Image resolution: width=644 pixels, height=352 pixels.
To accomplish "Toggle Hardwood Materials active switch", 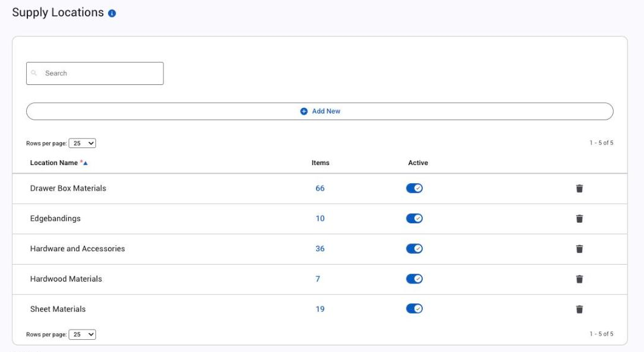I will (414, 279).
